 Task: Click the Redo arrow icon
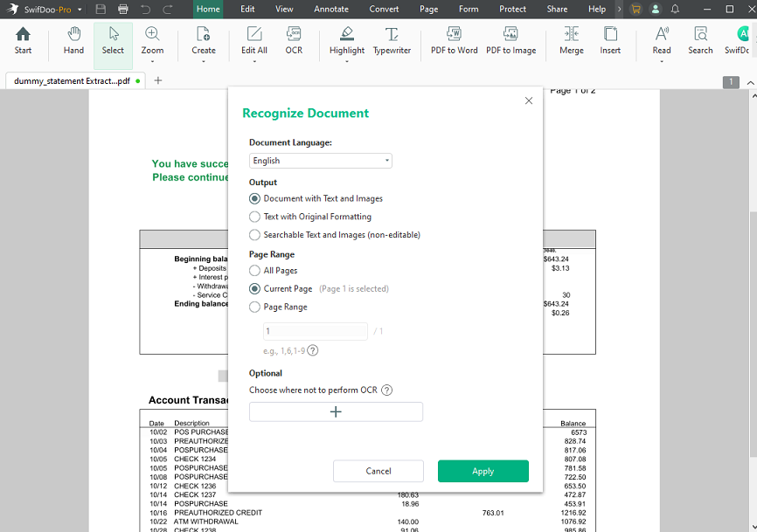pos(168,9)
